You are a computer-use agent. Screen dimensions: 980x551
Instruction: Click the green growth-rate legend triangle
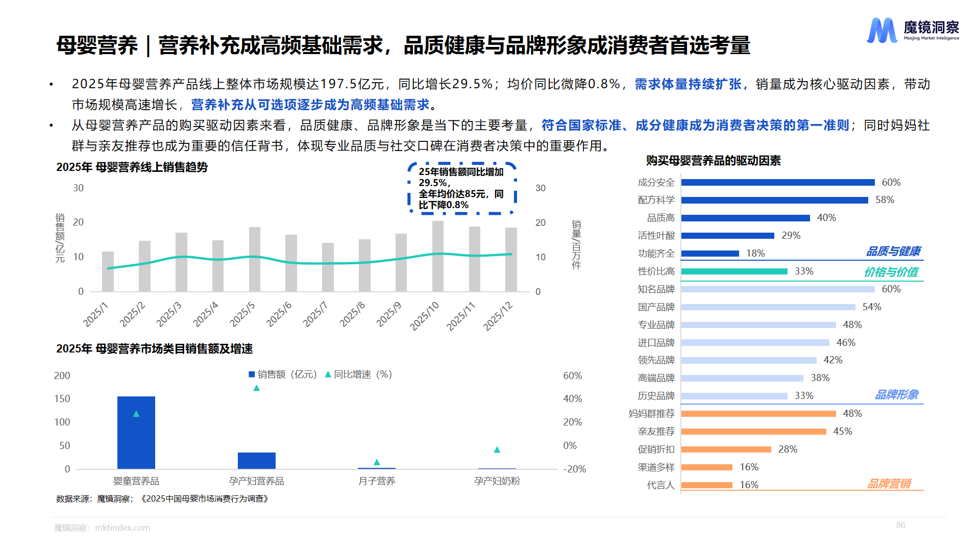(328, 374)
